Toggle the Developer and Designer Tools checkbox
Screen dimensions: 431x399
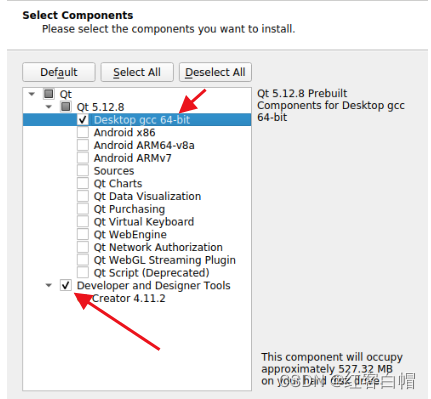(x=66, y=285)
